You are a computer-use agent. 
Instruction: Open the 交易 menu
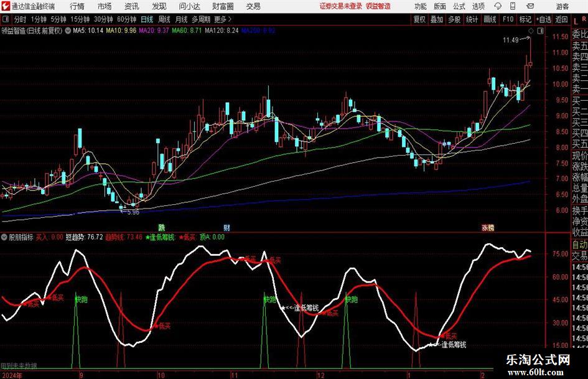coord(253,6)
